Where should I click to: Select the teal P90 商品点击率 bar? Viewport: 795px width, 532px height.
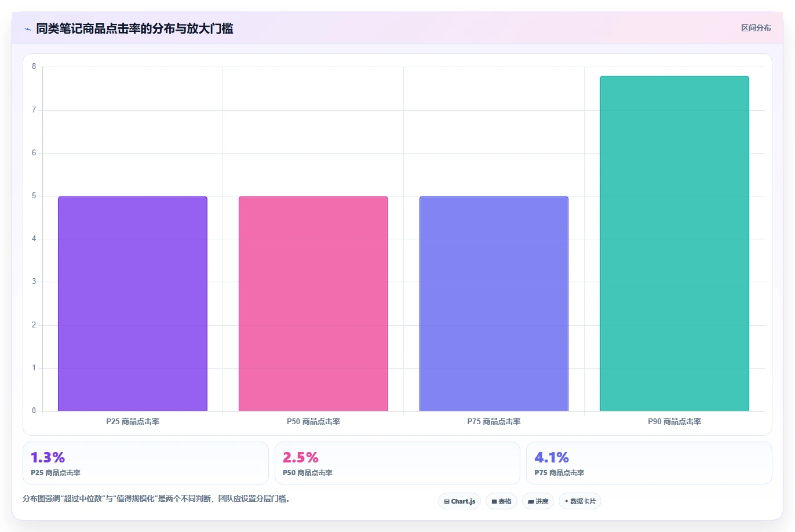[x=674, y=243]
